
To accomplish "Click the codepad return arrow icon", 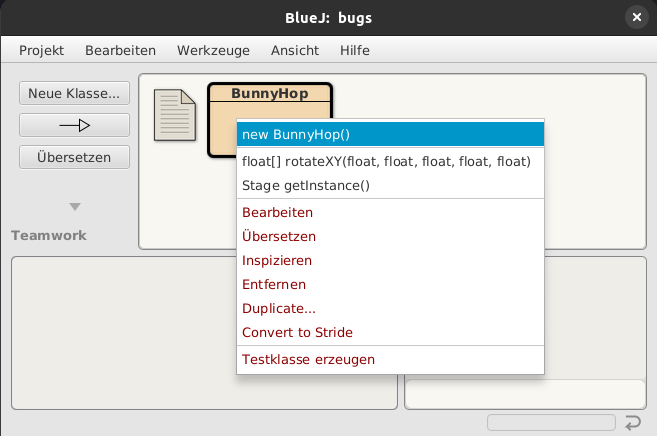I will pyautogui.click(x=633, y=423).
